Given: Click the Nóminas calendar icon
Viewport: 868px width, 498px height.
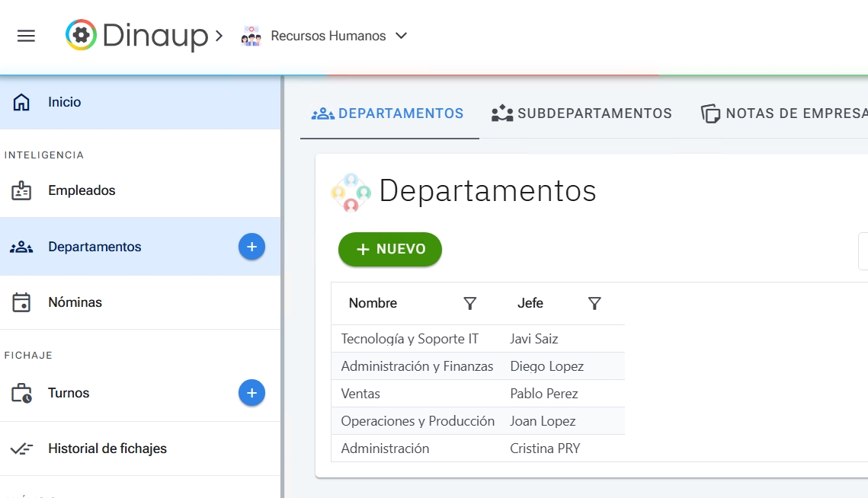Looking at the screenshot, I should (x=21, y=302).
